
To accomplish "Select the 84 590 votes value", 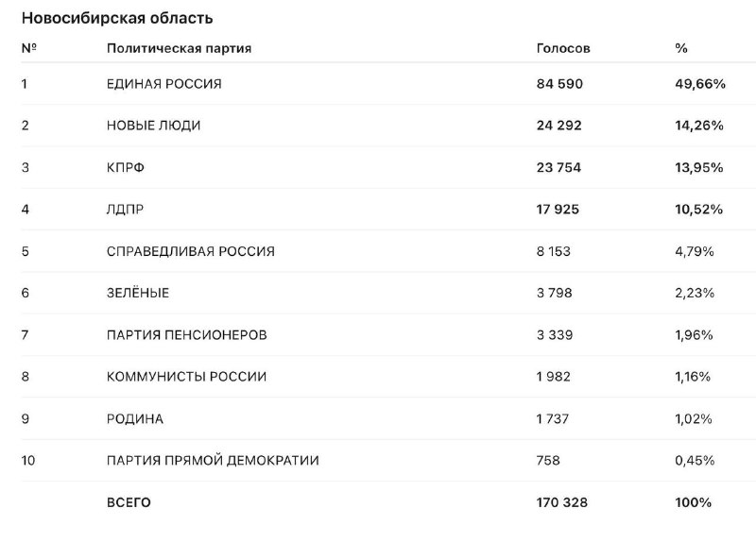I will coord(559,84).
